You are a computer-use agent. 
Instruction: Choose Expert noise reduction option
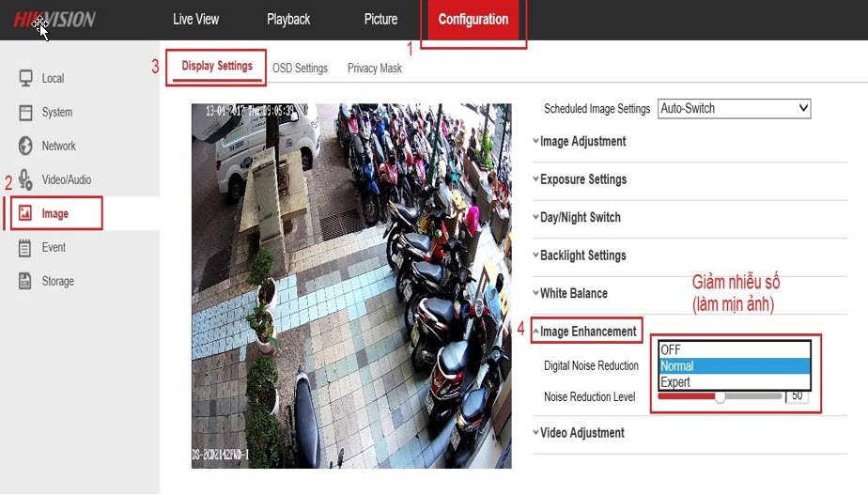point(733,382)
